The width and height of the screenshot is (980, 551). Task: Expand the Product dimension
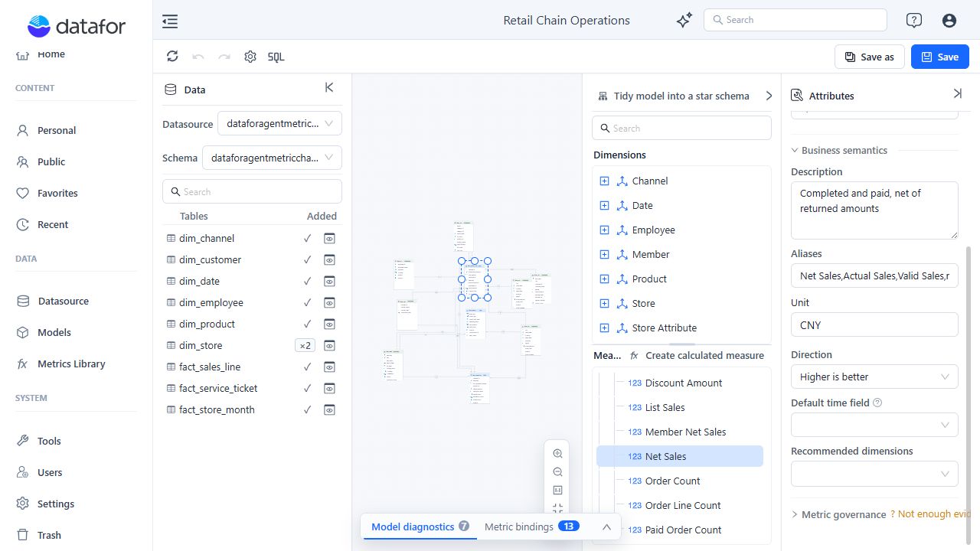[604, 279]
